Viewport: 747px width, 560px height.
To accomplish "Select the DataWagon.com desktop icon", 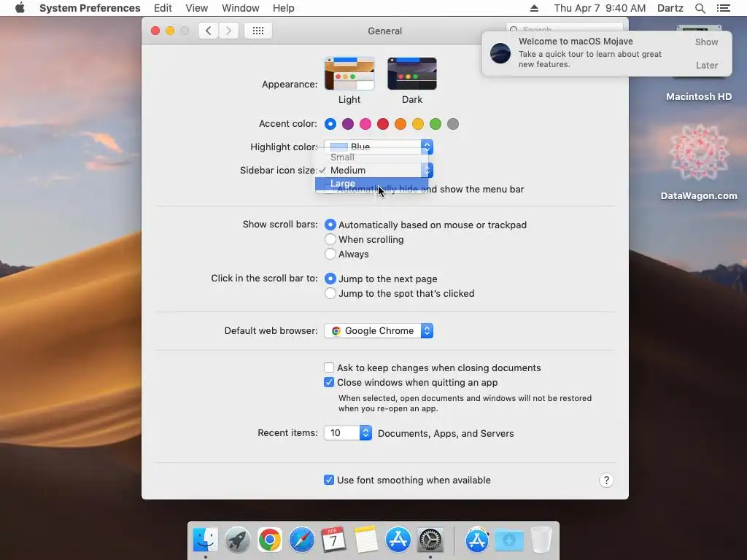I will 699,152.
